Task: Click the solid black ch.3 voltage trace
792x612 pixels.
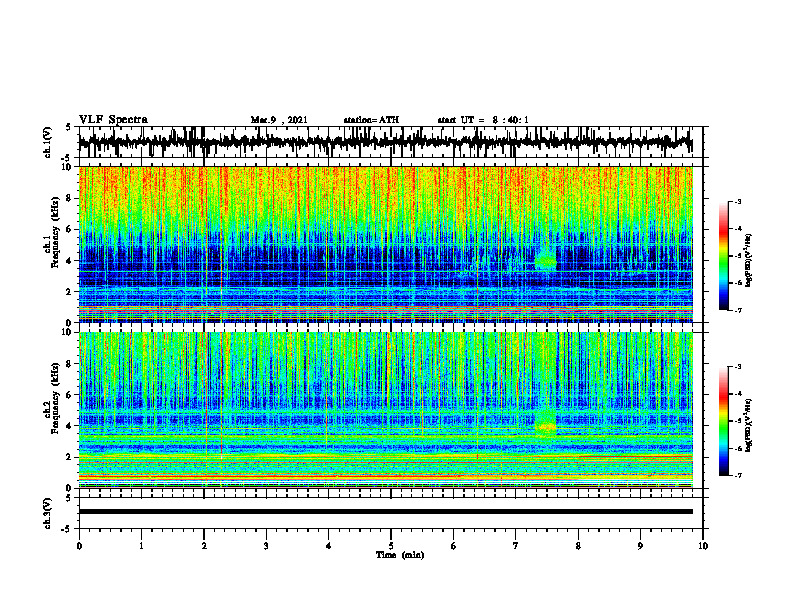Action: click(x=386, y=512)
